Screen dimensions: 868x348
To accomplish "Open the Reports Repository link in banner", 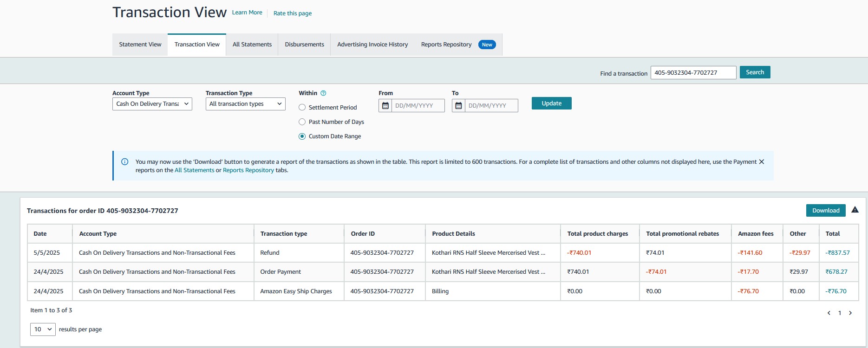I will [x=248, y=170].
